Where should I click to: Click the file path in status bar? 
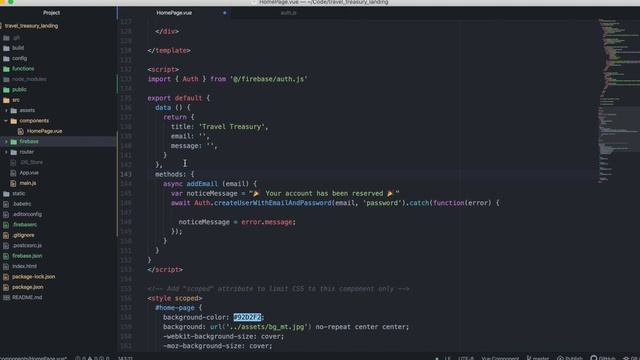pyautogui.click(x=33, y=358)
